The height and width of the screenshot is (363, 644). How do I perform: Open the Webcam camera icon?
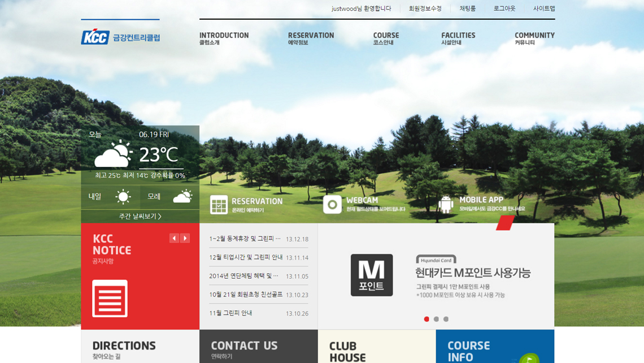pos(332,204)
